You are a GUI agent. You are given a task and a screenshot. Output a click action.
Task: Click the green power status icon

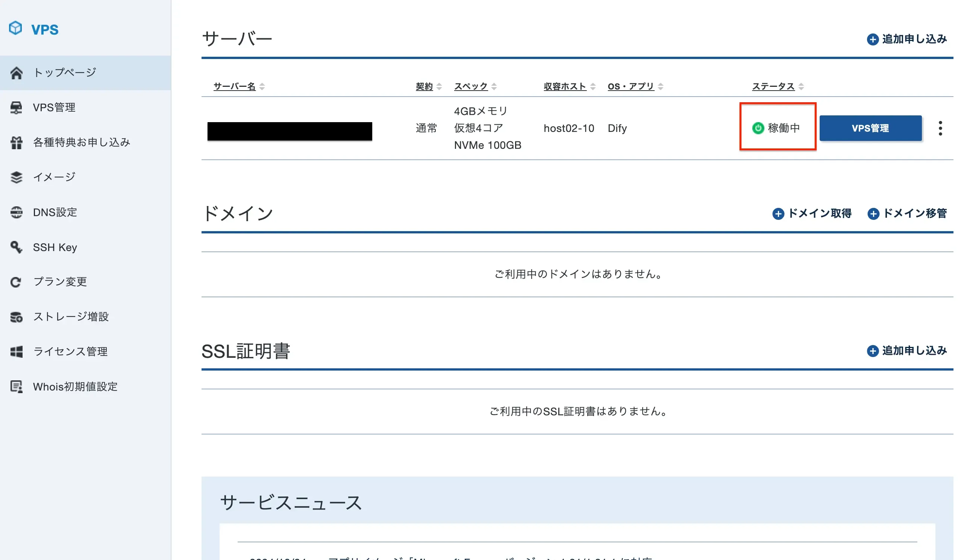[758, 128]
